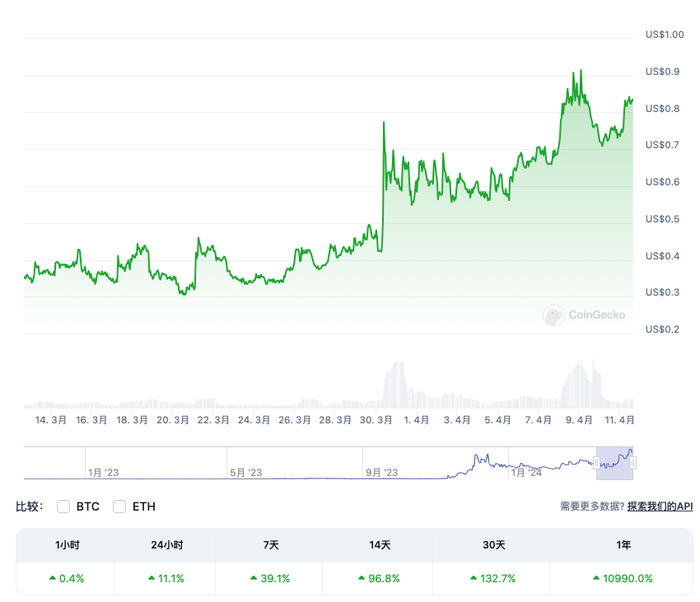700x602 pixels.
Task: Enable the BTC comparison checkbox
Action: coord(63,506)
